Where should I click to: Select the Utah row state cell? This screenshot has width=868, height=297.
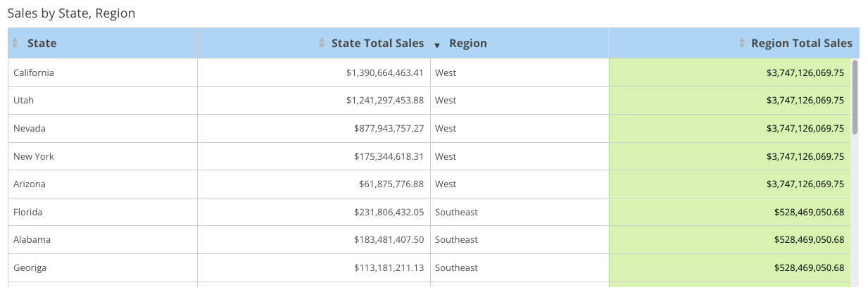coord(24,101)
